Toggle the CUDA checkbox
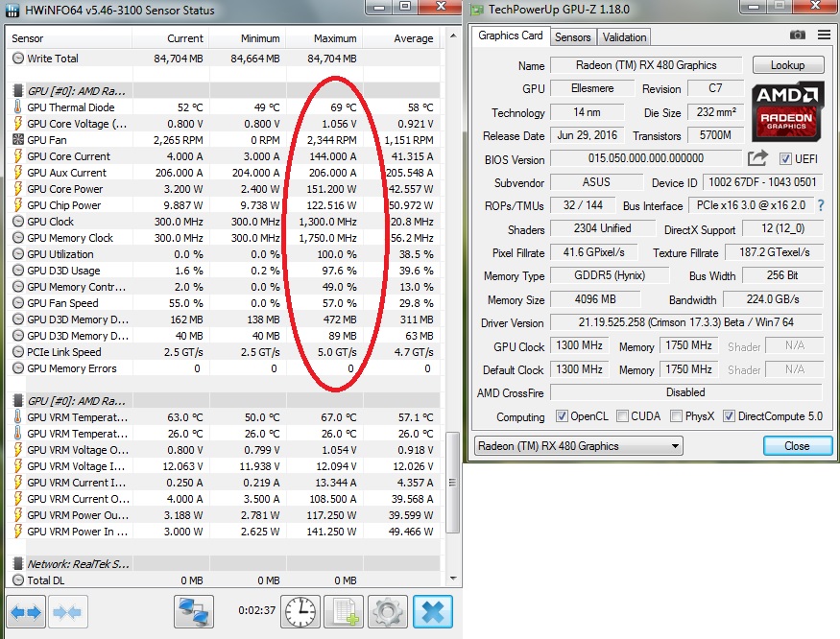 click(x=622, y=416)
